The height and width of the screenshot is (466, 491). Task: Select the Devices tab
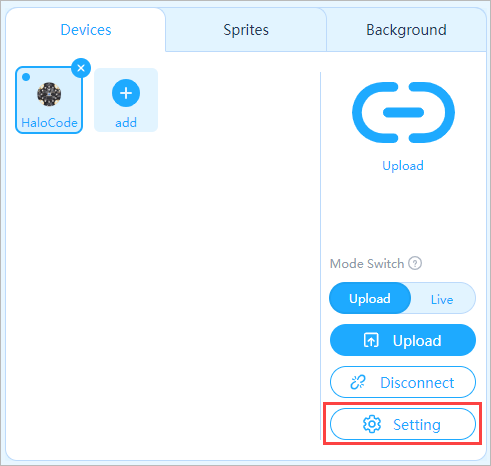click(86, 30)
